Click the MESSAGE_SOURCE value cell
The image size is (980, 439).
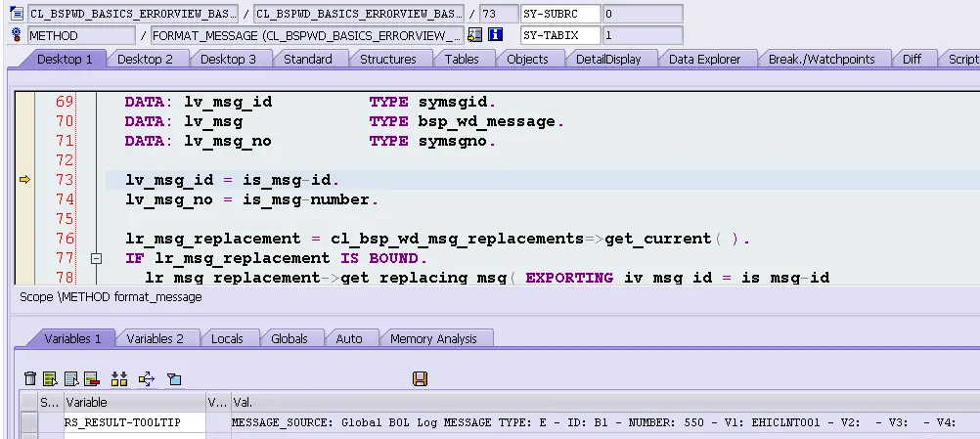point(605,422)
